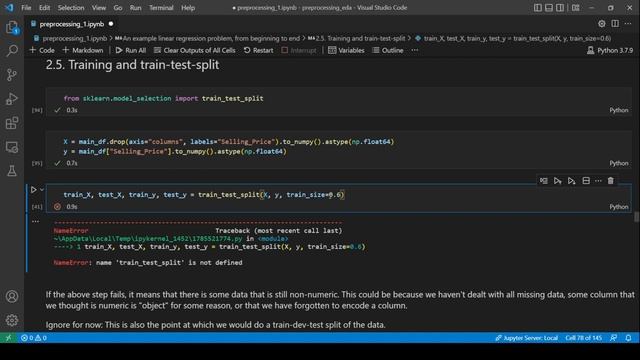
Task: Click the 2.5. Training and train-test-split heading
Action: point(132,65)
